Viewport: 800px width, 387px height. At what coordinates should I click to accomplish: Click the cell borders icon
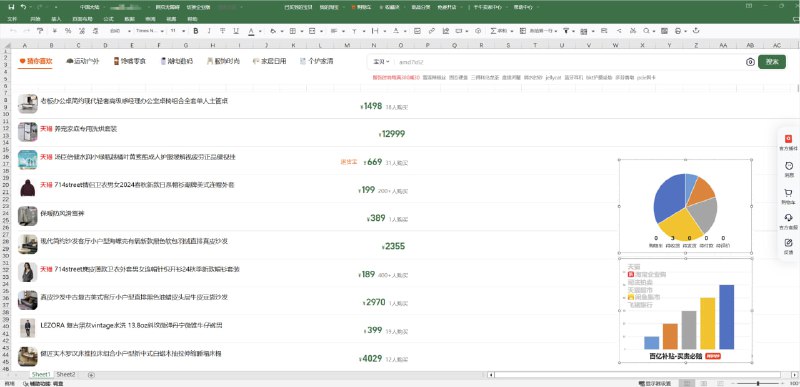[293, 31]
